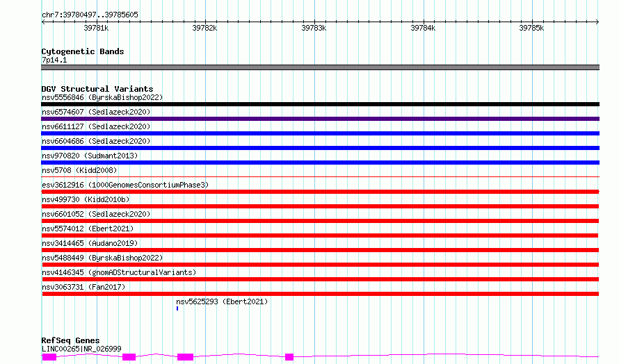Open the nsv6601052 (Sedlazeck2020) label
This screenshot has width=619, height=364.
(x=96, y=214)
